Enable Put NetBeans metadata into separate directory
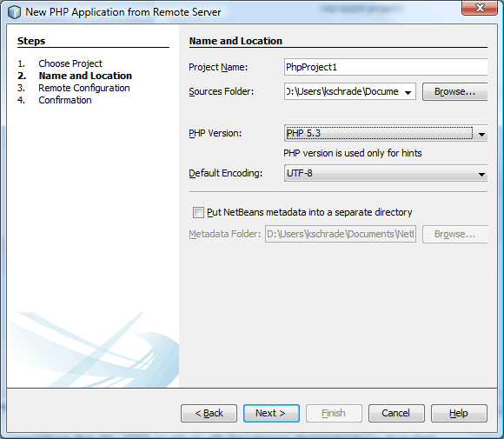 click(198, 213)
